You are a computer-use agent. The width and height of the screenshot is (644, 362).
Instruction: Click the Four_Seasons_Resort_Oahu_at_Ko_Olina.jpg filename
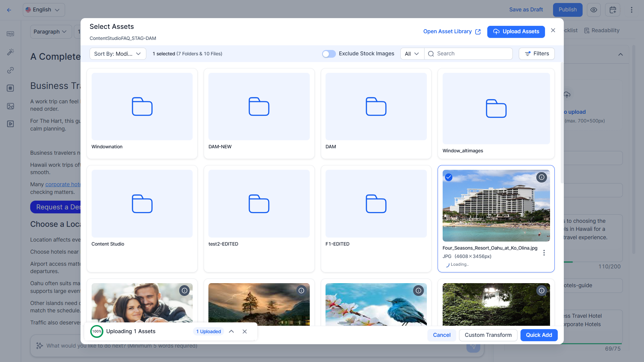490,248
